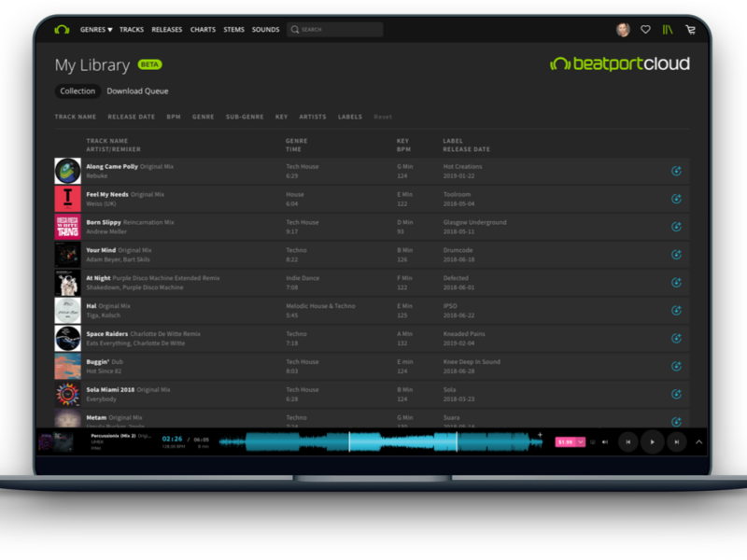
Task: Open user profile avatar
Action: point(623,30)
